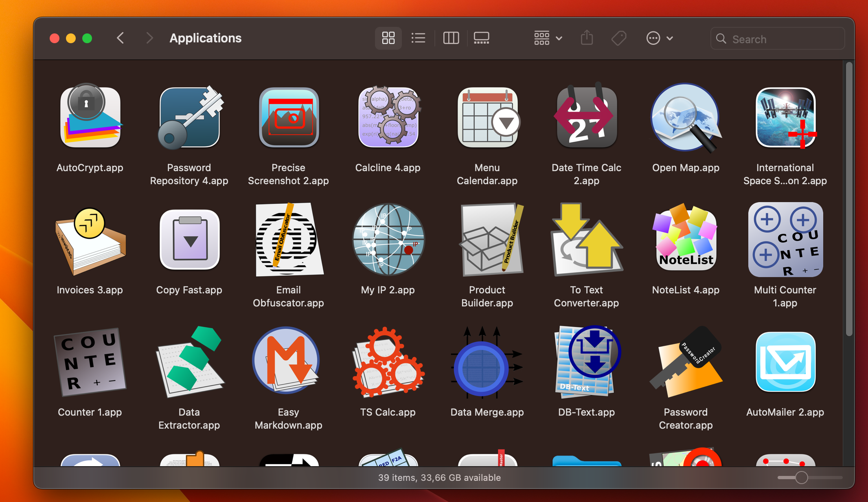The height and width of the screenshot is (502, 868).
Task: Select the Precise Screenshot 2 app icon
Action: [289, 117]
